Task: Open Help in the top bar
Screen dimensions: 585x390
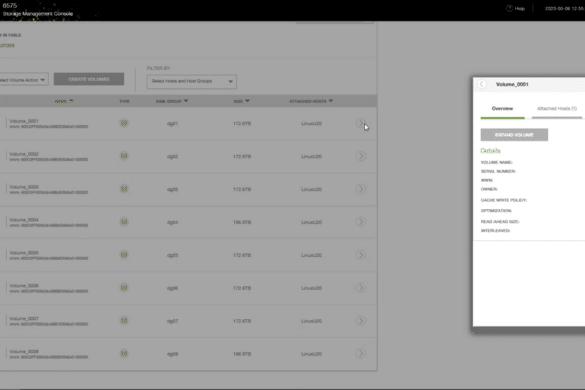Action: point(516,8)
